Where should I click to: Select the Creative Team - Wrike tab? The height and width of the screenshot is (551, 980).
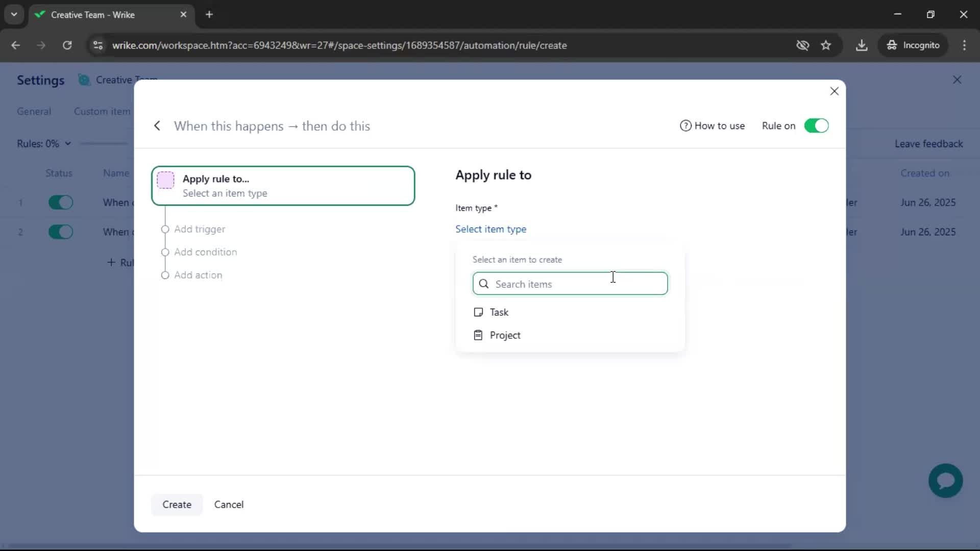tap(111, 15)
